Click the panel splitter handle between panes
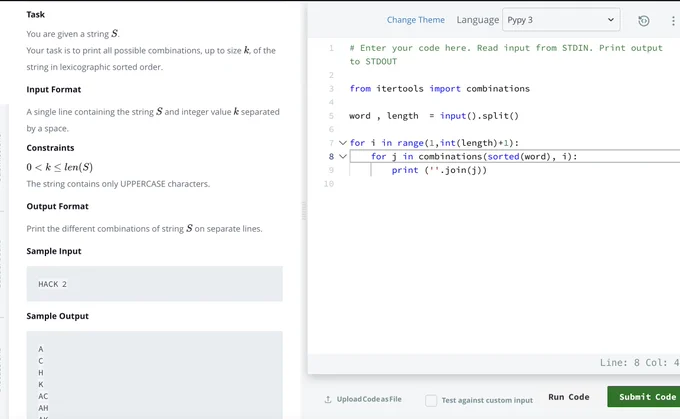This screenshot has height=419, width=680. (x=304, y=211)
